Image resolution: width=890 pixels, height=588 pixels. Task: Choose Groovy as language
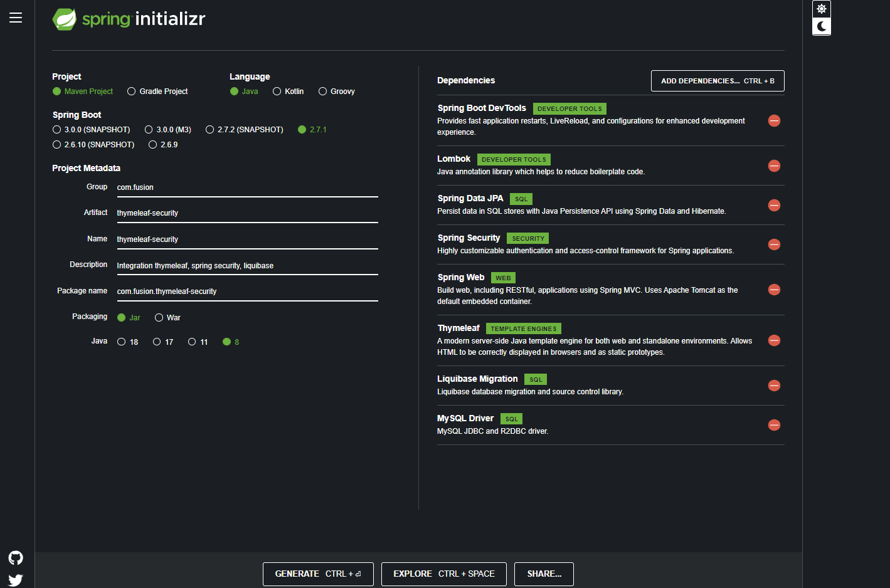point(337,92)
